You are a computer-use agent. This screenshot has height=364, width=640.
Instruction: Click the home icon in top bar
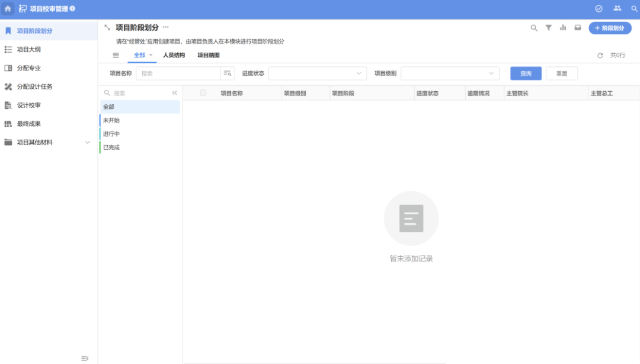[8, 9]
